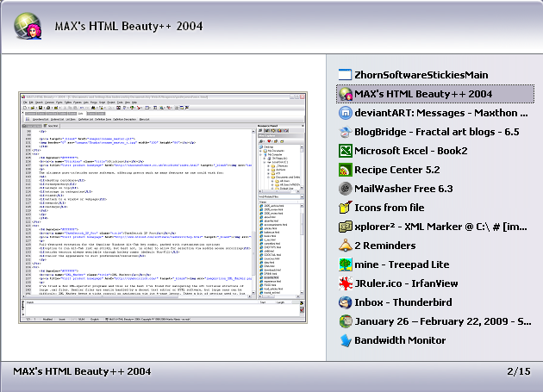Click MAX's HTML Beauty++ icon in list

[345, 94]
